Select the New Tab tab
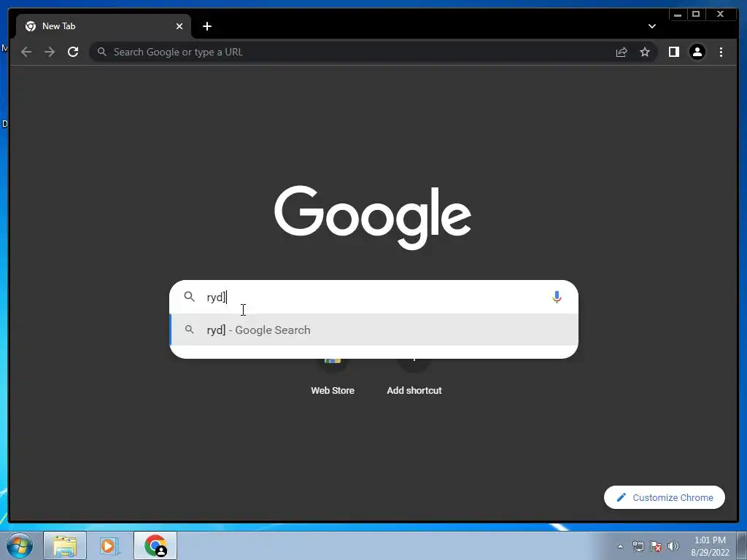The image size is (747, 560). [104, 26]
